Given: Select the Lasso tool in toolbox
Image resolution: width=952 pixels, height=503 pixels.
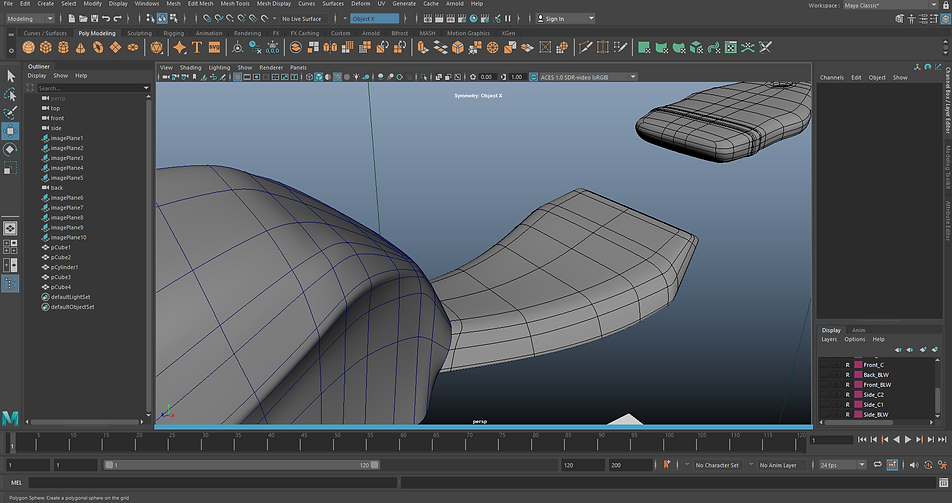Looking at the screenshot, I should [10, 94].
